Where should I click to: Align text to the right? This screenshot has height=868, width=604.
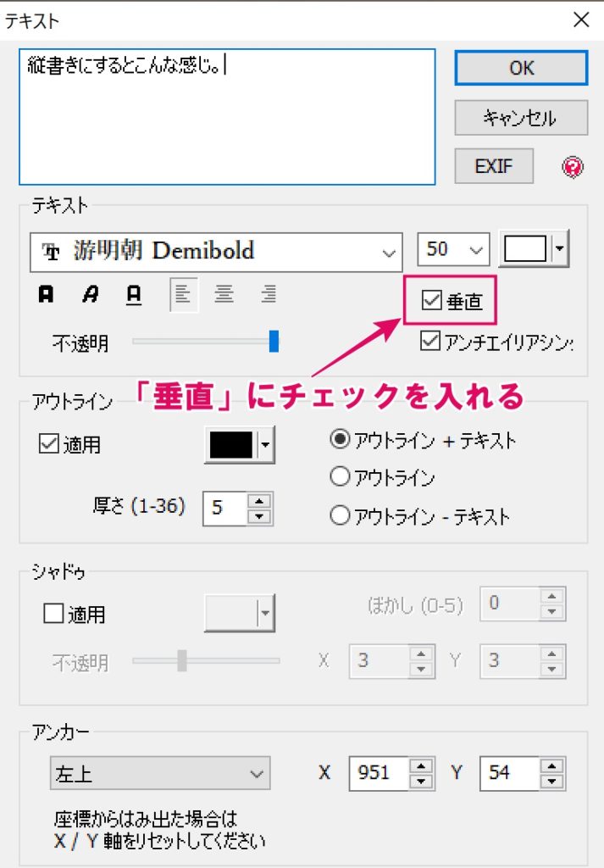coord(269,294)
